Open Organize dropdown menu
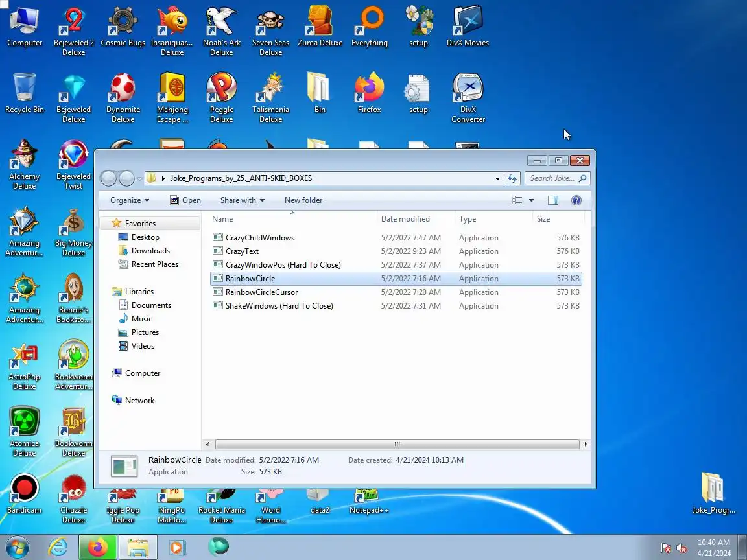Image resolution: width=747 pixels, height=560 pixels. coord(130,200)
